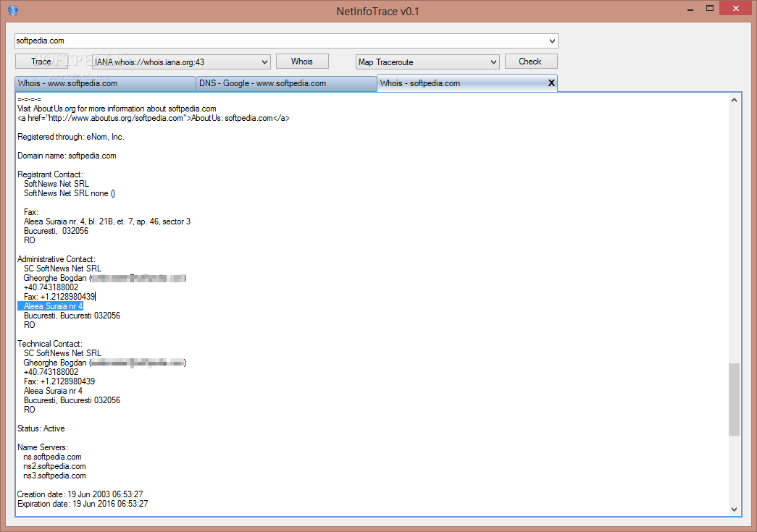Click 'ns.softpedia.com' name server entry

(x=53, y=457)
